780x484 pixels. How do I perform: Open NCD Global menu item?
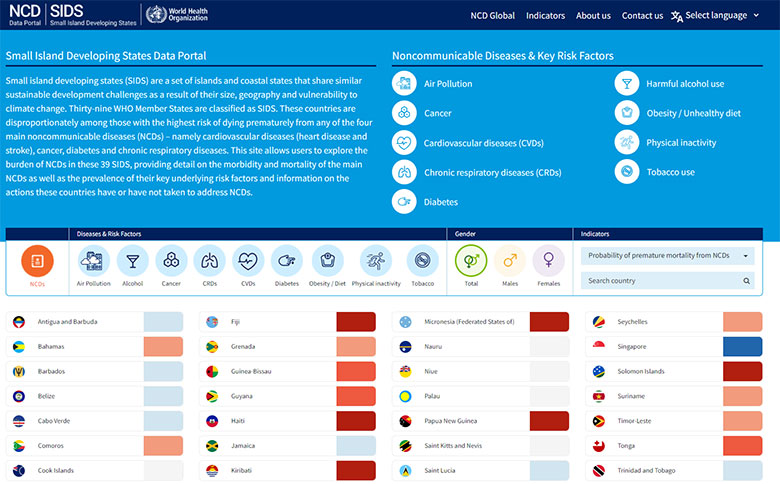(x=492, y=15)
